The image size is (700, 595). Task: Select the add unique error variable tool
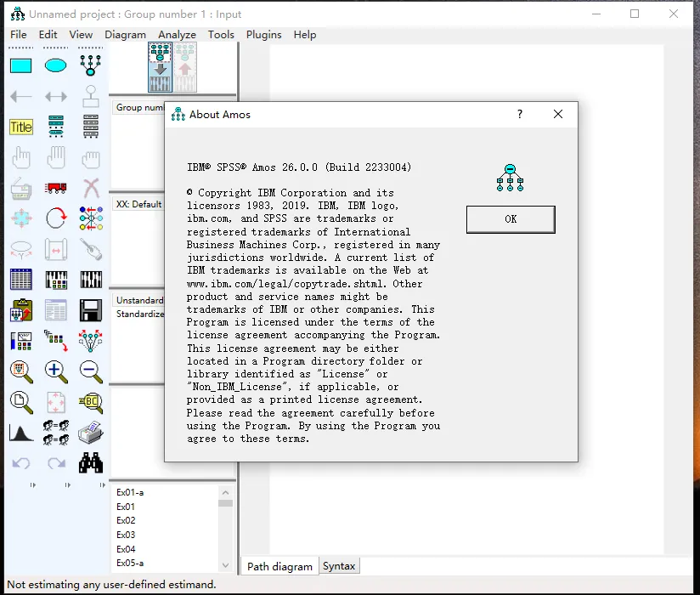[x=91, y=97]
